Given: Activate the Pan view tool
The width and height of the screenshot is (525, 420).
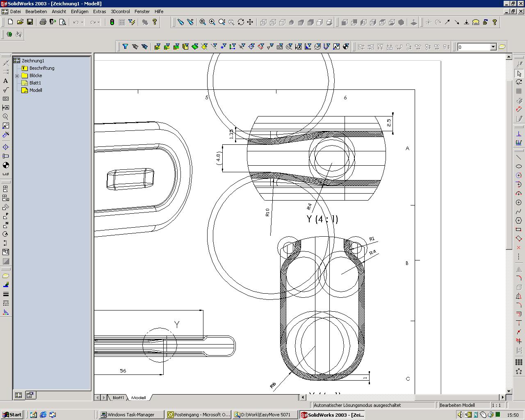Looking at the screenshot, I should coord(250,22).
